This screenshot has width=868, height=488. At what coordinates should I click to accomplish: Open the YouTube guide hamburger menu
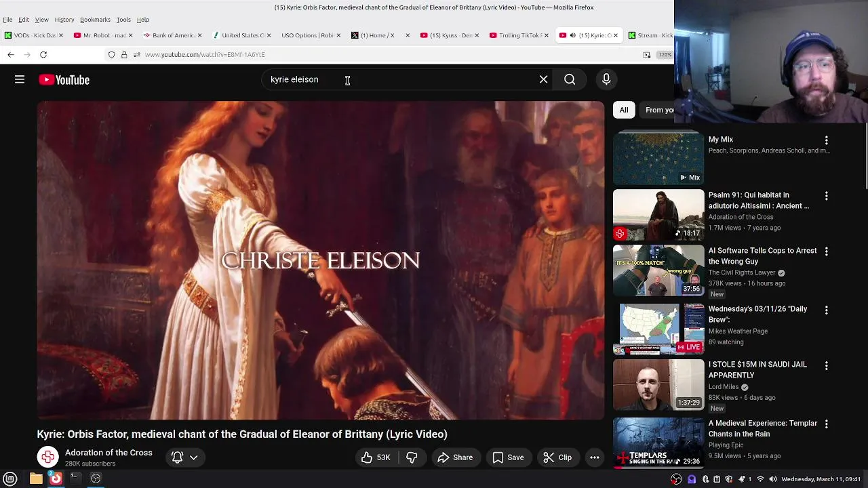20,79
